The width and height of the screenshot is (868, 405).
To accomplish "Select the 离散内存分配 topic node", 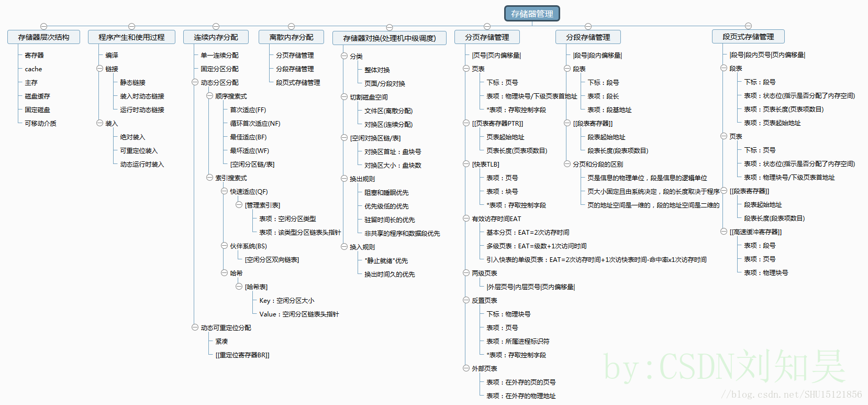I will click(x=291, y=37).
